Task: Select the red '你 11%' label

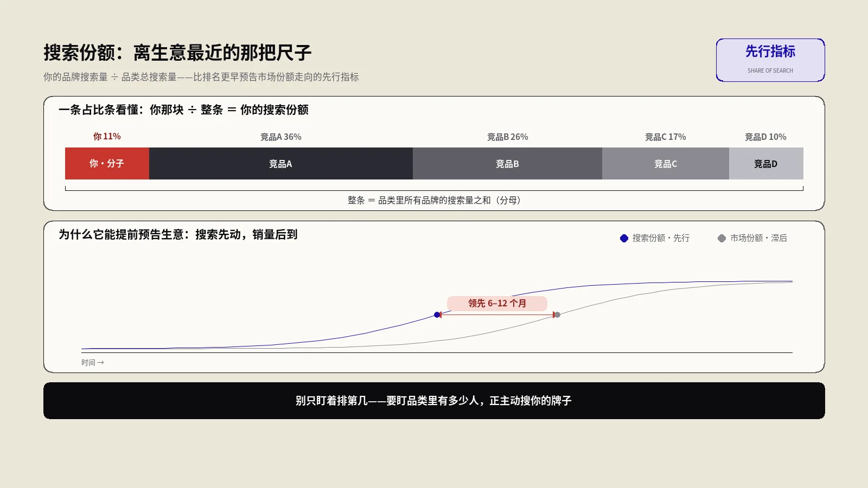Action: pos(107,137)
